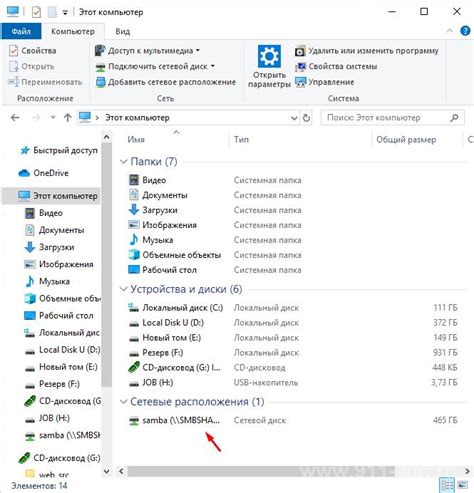Click horizontal scrollbar right arrow
Image resolution: width=474 pixels, height=493 pixels.
pos(467,471)
